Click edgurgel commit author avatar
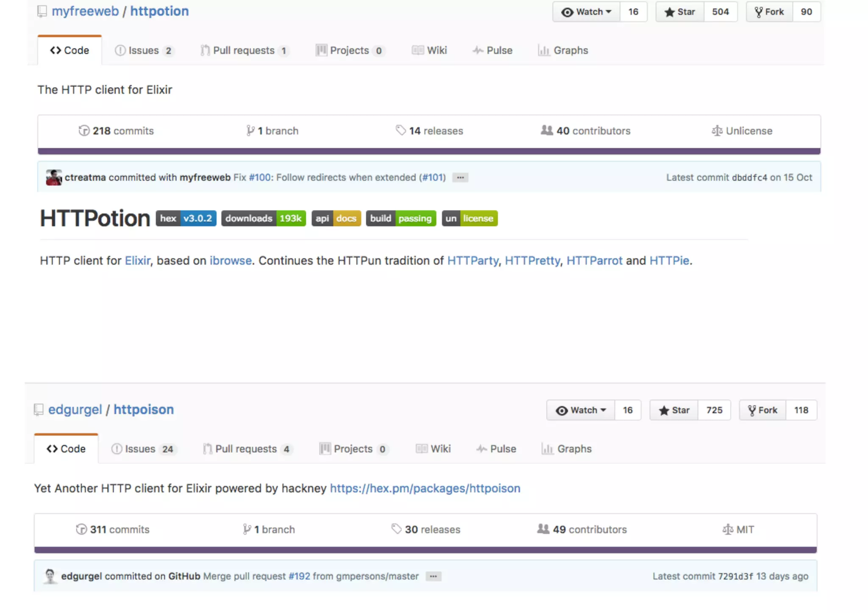 tap(50, 576)
